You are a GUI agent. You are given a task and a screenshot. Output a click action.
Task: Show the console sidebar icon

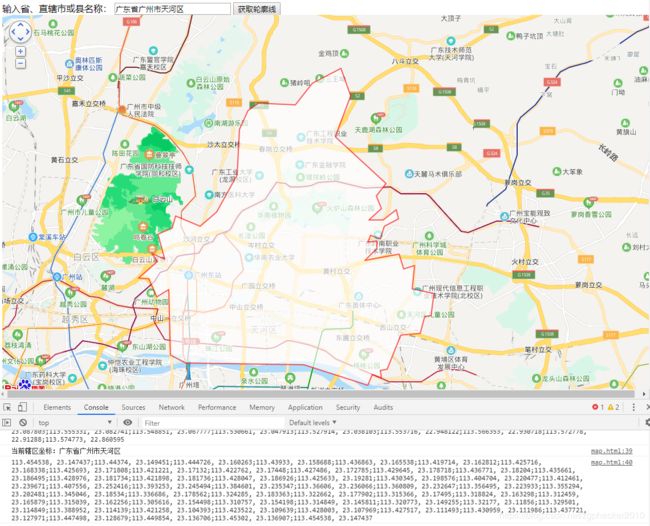[7, 422]
